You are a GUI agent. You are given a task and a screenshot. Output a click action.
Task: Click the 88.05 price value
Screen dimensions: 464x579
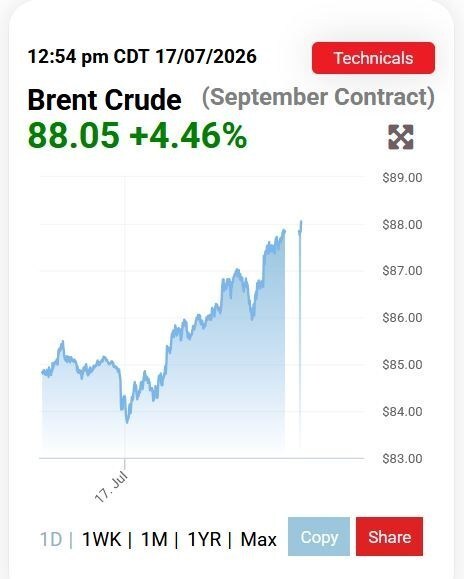coord(74,136)
